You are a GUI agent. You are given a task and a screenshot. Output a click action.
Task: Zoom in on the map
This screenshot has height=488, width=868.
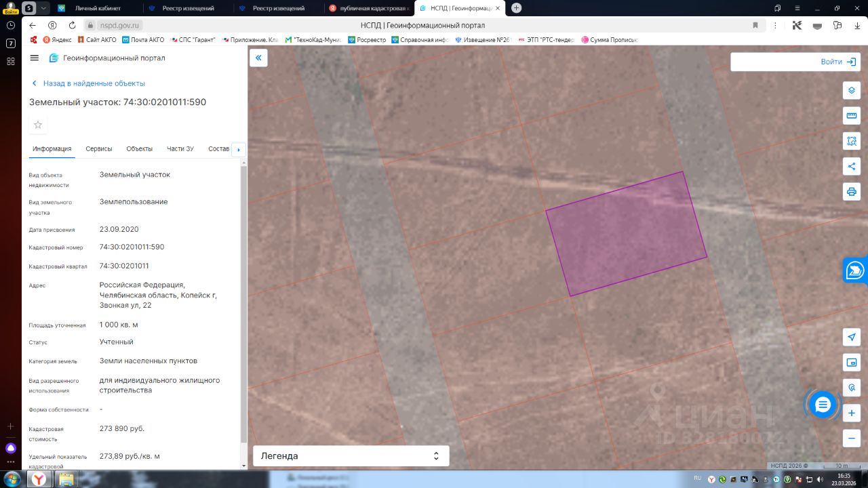coord(852,413)
